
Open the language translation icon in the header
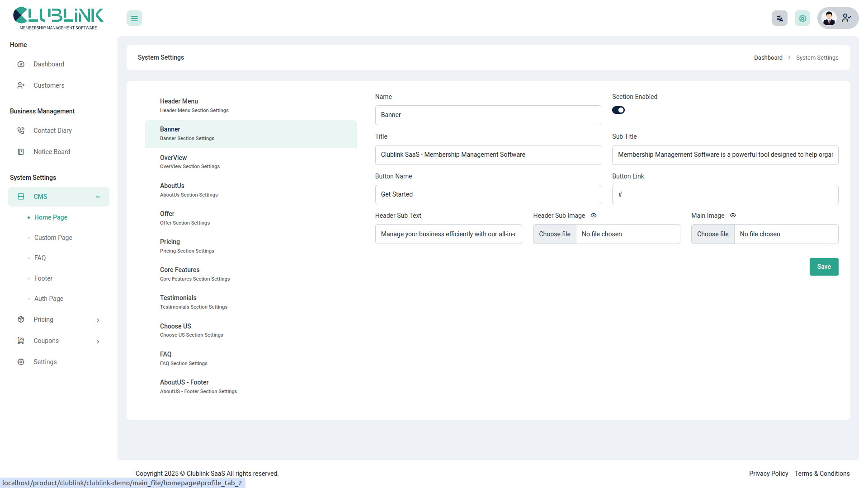(x=779, y=18)
